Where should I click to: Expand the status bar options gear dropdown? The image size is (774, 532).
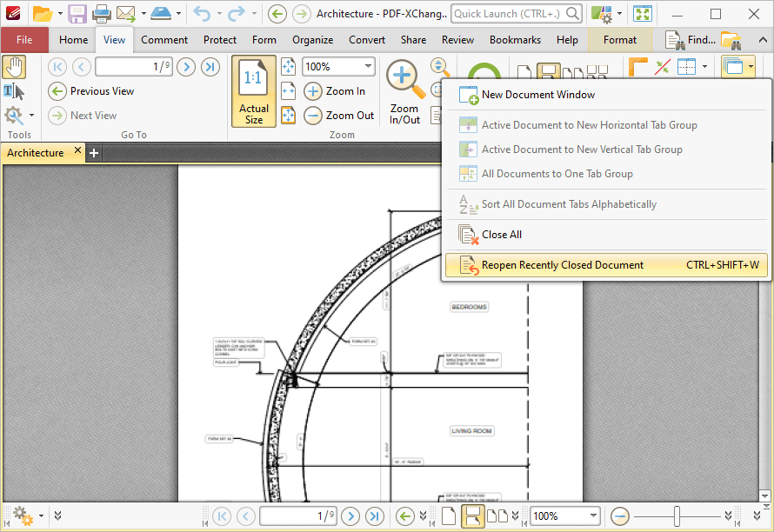[x=40, y=516]
